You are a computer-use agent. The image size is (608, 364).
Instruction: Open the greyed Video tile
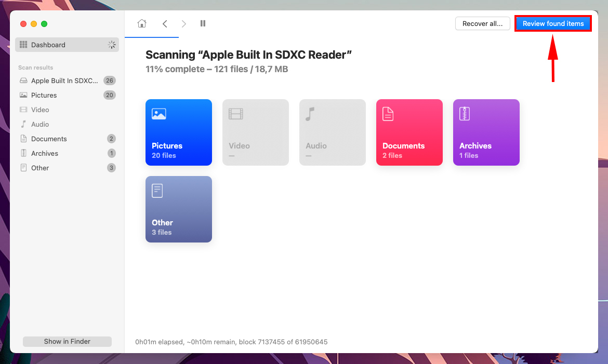click(256, 132)
